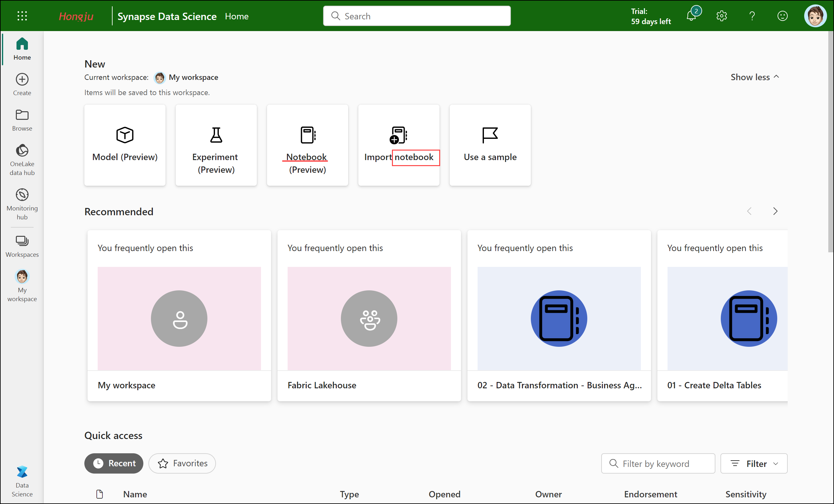This screenshot has width=834, height=504.
Task: Open the user profile avatar
Action: tap(815, 16)
